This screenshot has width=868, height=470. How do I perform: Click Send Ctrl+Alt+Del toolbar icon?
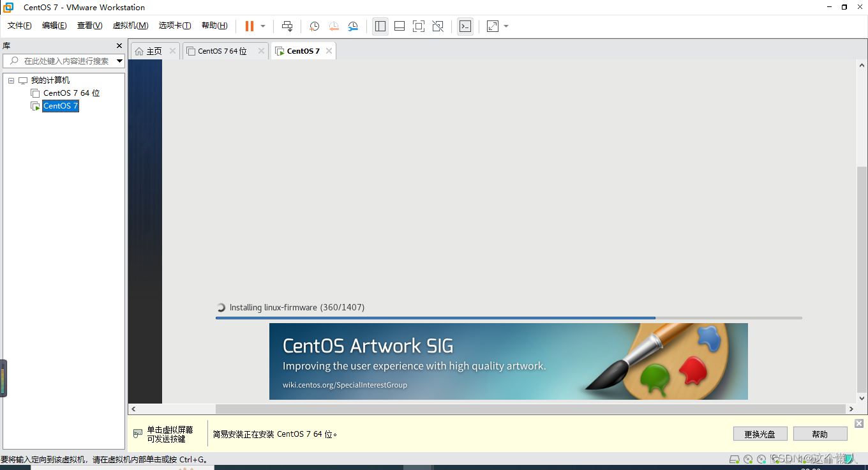pyautogui.click(x=287, y=26)
